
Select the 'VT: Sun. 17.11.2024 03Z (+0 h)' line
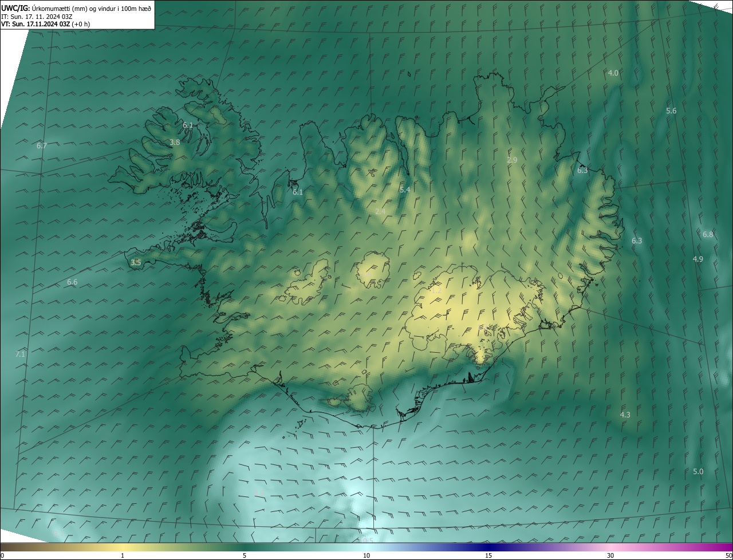coord(45,24)
